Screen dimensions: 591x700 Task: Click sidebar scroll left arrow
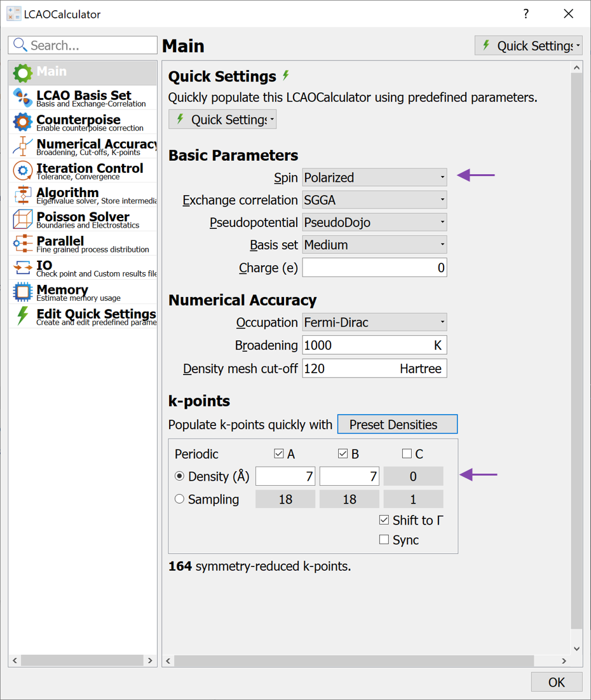click(x=15, y=661)
